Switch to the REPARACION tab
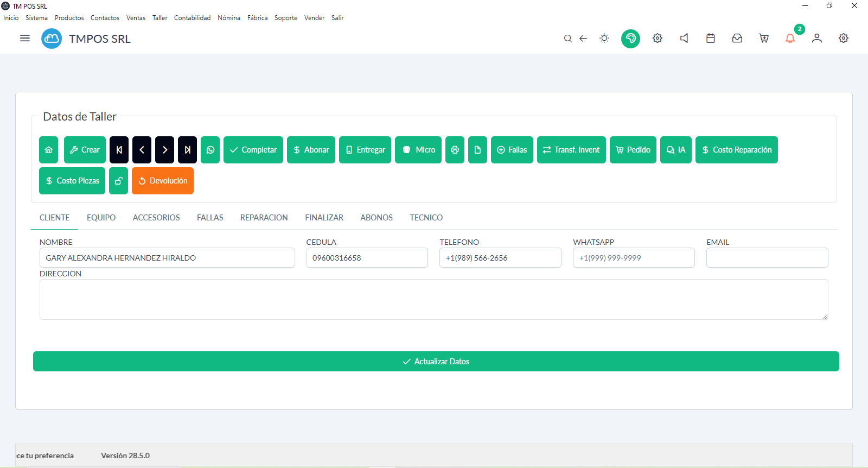The height and width of the screenshot is (468, 868). (x=264, y=218)
